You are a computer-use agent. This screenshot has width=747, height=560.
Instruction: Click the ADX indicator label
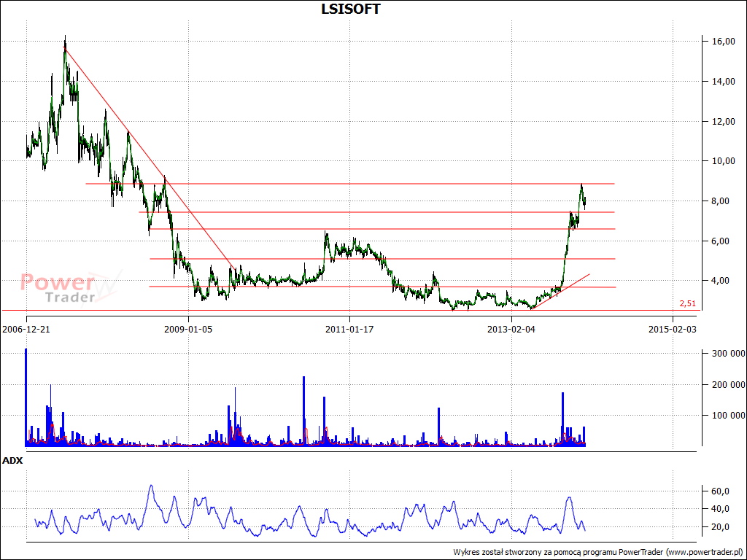pyautogui.click(x=12, y=461)
